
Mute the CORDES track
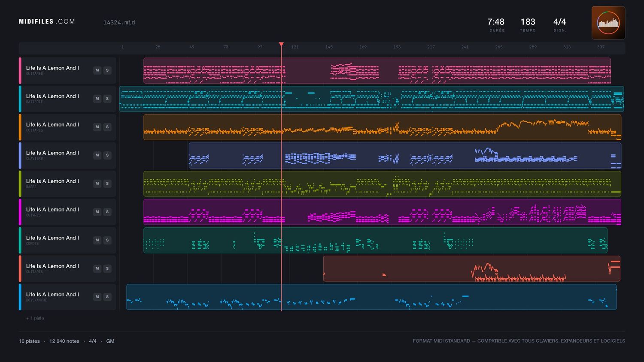point(97,240)
